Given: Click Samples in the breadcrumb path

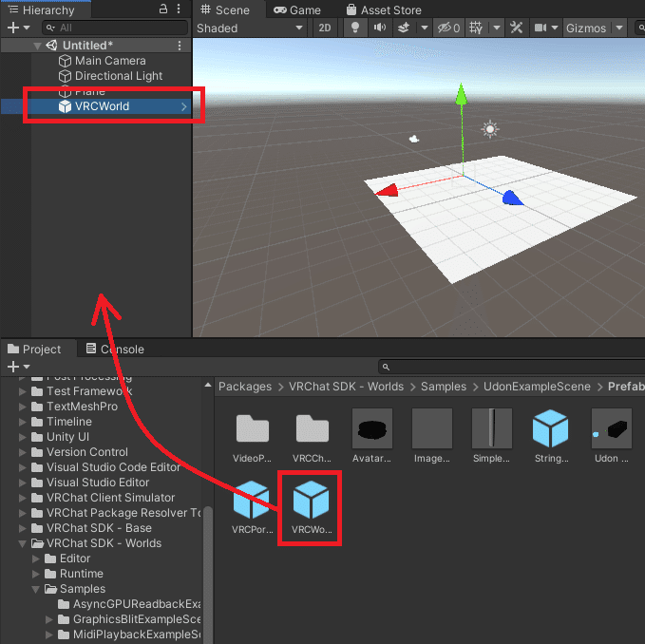Looking at the screenshot, I should click(444, 387).
